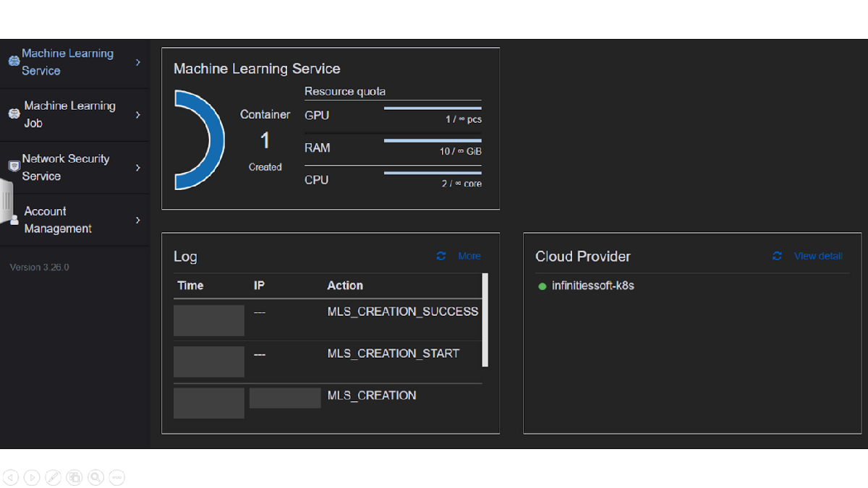Select the pen tool in slideshow controls
Viewport: 868px width, 488px height.
[53, 477]
